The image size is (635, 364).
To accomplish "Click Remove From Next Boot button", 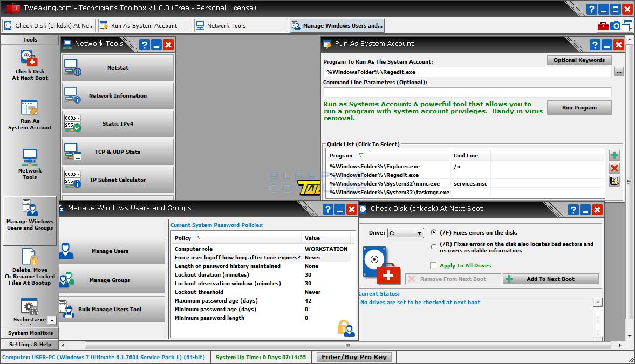I will click(453, 279).
